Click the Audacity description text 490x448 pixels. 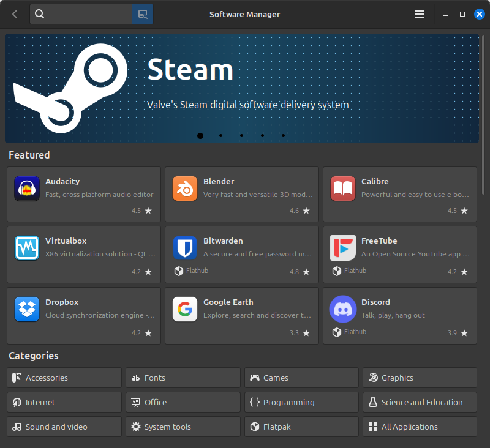tap(99, 195)
